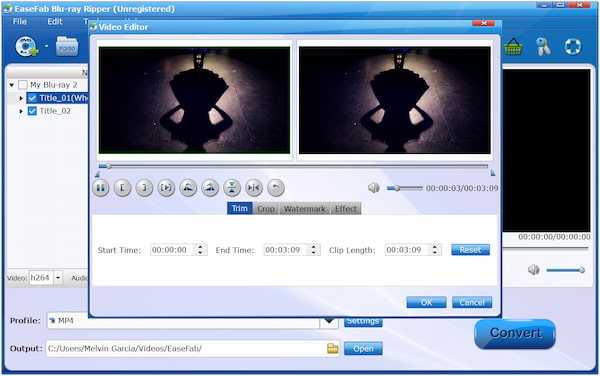Viewport: 600px width, 376px height.
Task: Click the output video preview pane
Action: tap(395, 100)
